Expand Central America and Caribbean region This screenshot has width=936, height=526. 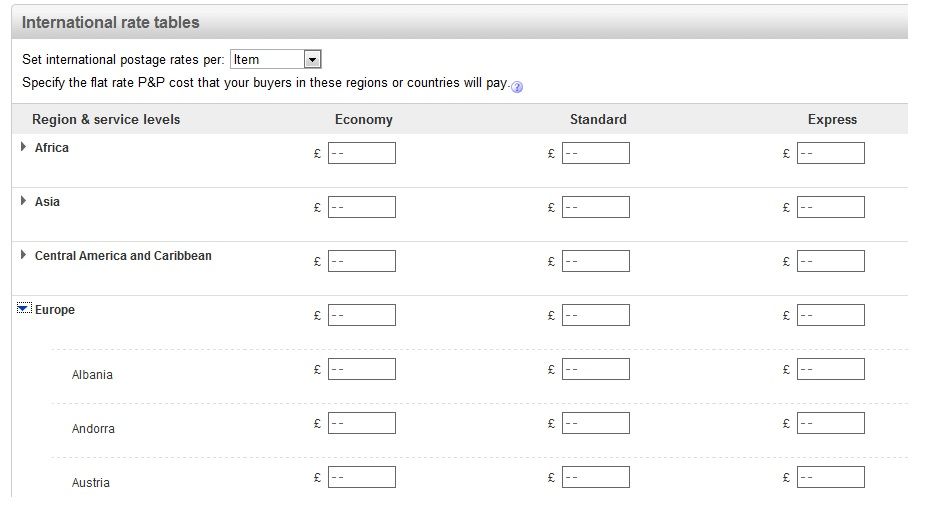24,255
